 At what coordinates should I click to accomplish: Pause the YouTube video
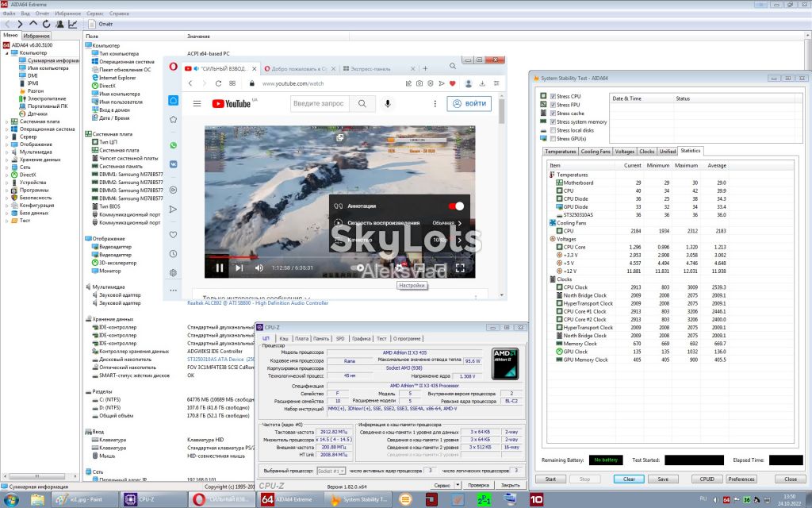pyautogui.click(x=220, y=268)
